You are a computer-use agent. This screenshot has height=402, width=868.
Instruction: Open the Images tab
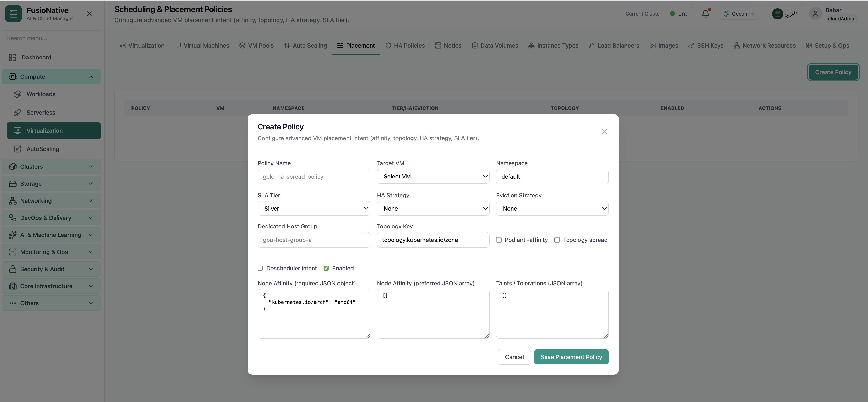(x=664, y=46)
